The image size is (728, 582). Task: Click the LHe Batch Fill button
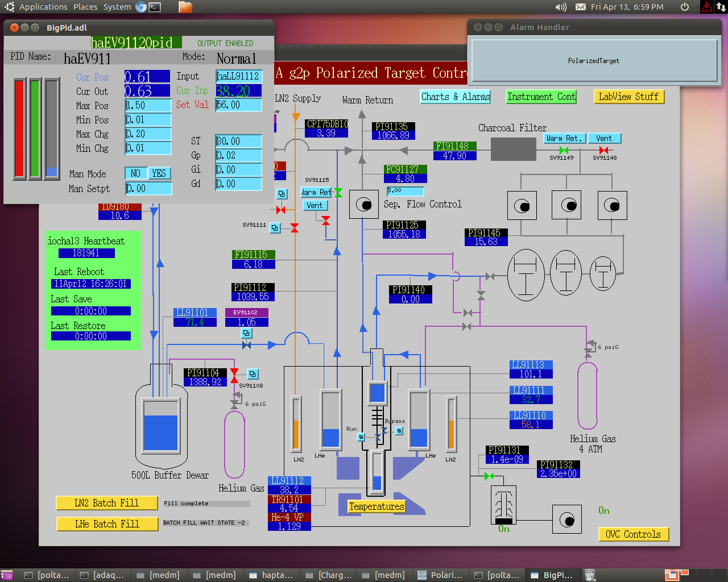pyautogui.click(x=107, y=524)
